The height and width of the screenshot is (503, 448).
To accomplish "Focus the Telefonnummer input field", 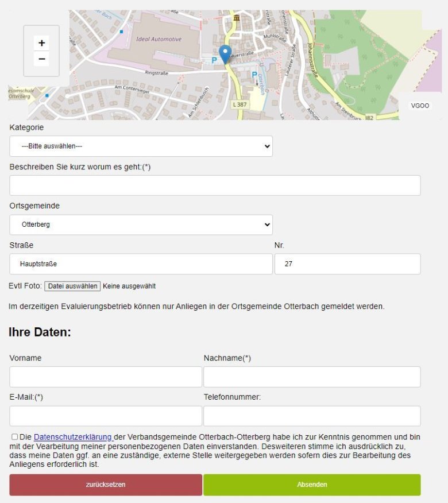I will coord(312,416).
